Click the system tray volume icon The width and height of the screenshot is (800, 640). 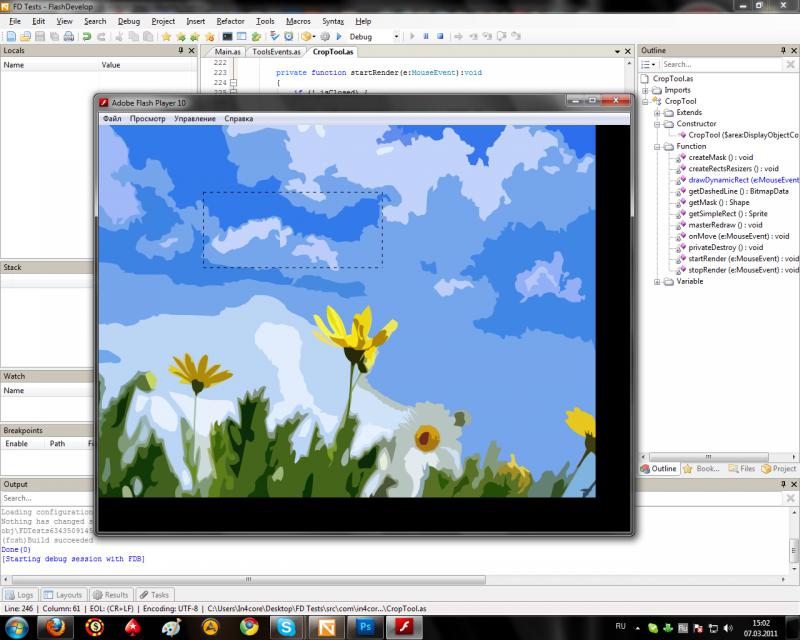tap(728, 628)
